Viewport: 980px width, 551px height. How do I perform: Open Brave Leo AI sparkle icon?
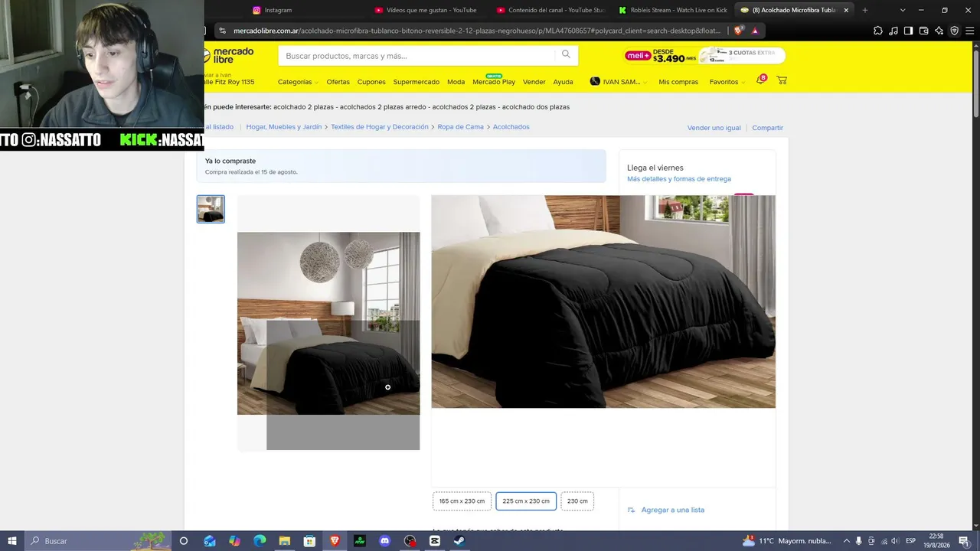[939, 31]
